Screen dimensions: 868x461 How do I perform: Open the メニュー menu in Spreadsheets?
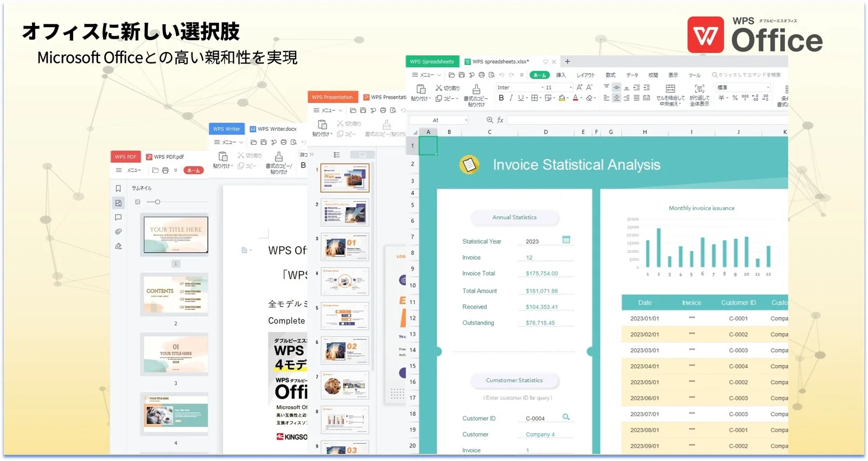click(x=426, y=75)
